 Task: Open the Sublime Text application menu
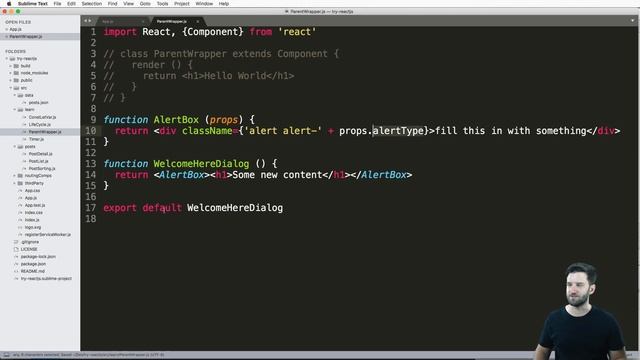click(33, 4)
